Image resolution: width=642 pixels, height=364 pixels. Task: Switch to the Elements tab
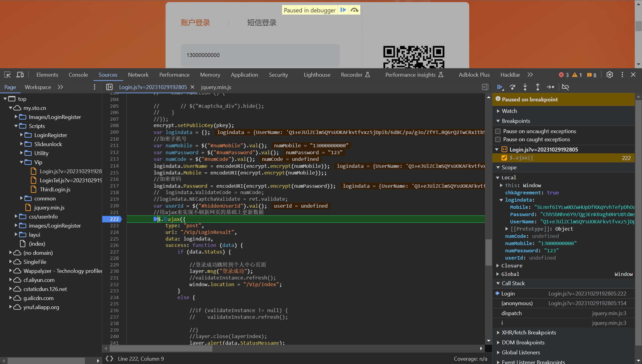47,75
